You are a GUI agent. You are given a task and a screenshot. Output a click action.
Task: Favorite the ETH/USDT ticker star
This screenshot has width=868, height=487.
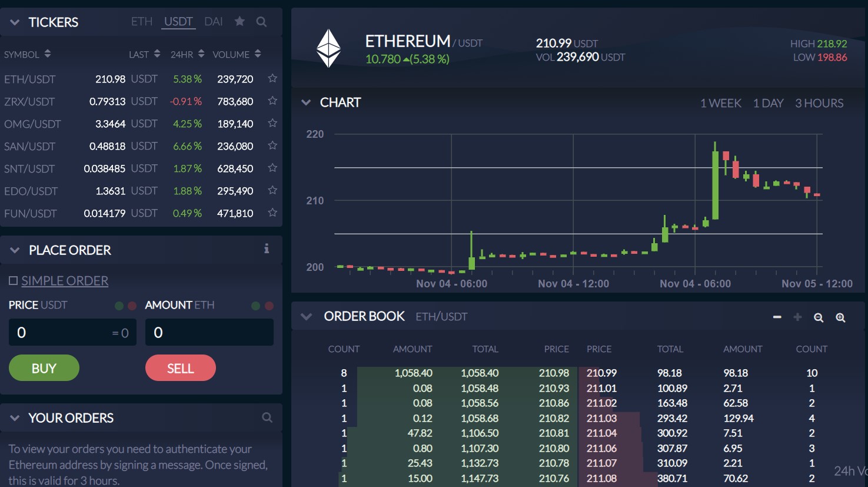point(272,78)
